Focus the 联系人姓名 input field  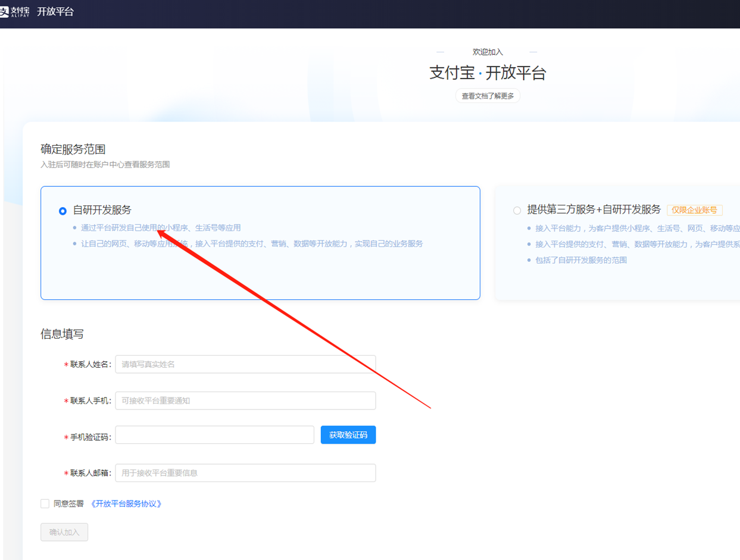tap(245, 364)
